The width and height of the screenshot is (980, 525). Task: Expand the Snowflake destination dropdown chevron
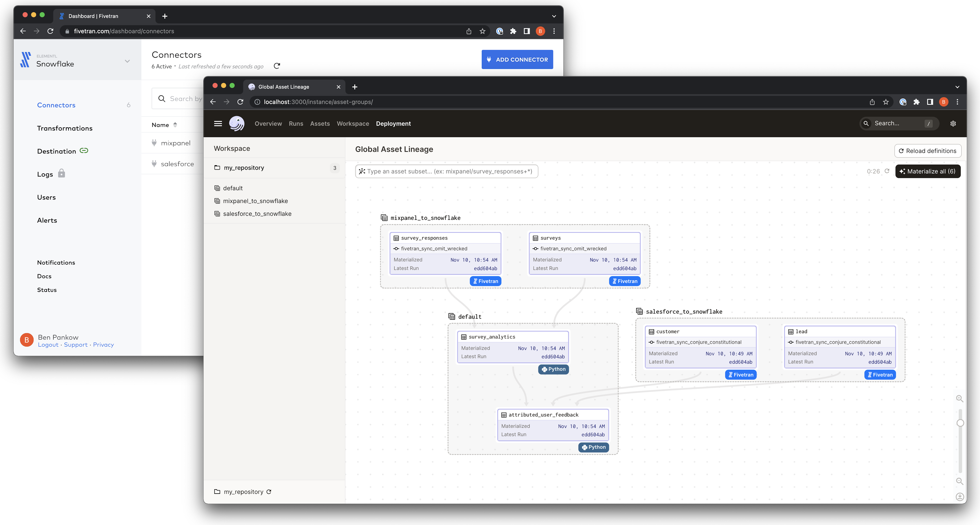click(127, 61)
